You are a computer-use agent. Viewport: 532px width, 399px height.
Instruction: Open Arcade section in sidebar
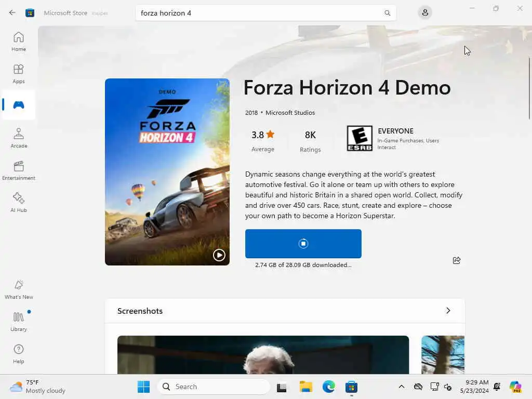point(19,138)
